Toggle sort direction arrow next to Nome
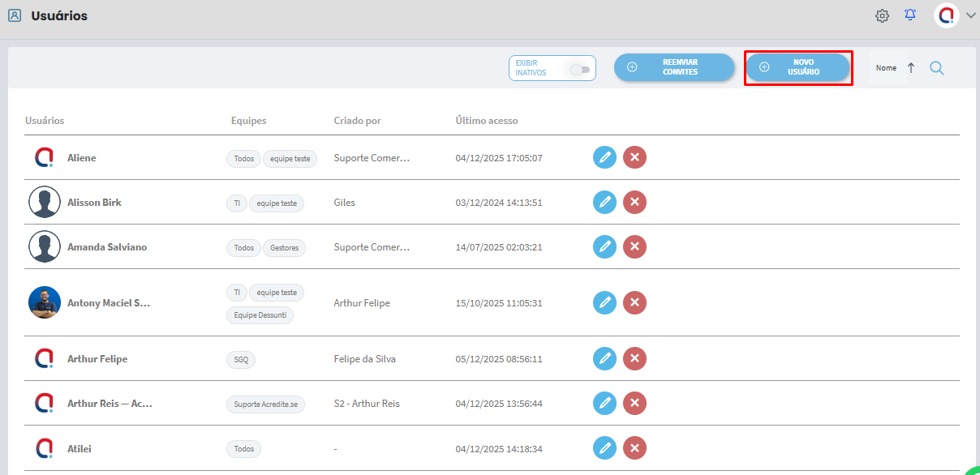 pos(910,68)
